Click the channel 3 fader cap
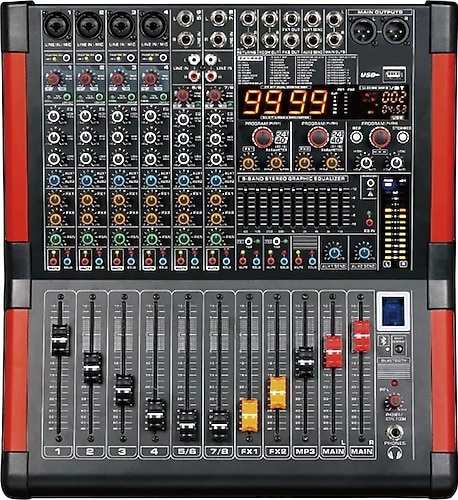The image size is (458, 500). [124, 390]
